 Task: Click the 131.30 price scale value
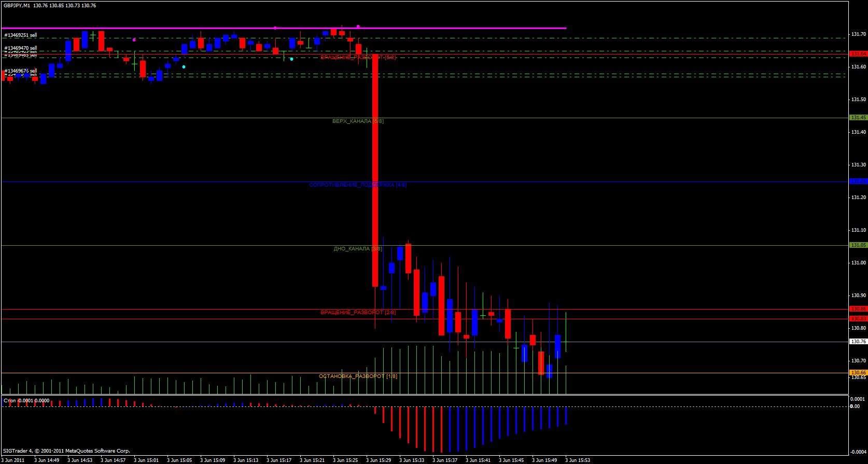858,165
